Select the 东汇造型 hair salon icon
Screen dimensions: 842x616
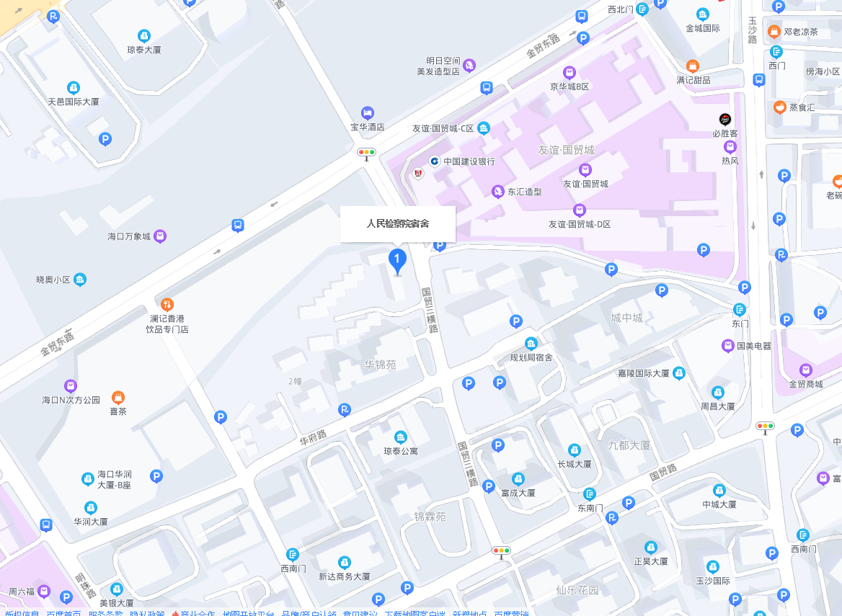tap(498, 191)
